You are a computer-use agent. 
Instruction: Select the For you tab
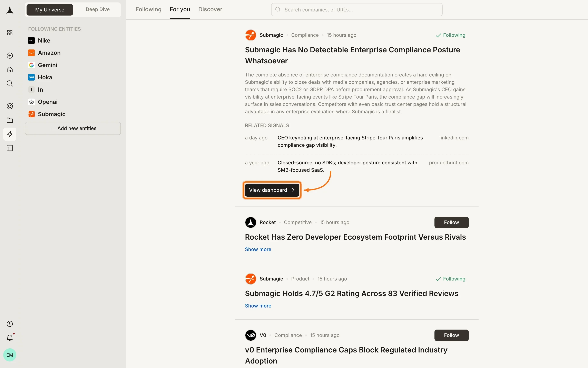180,9
